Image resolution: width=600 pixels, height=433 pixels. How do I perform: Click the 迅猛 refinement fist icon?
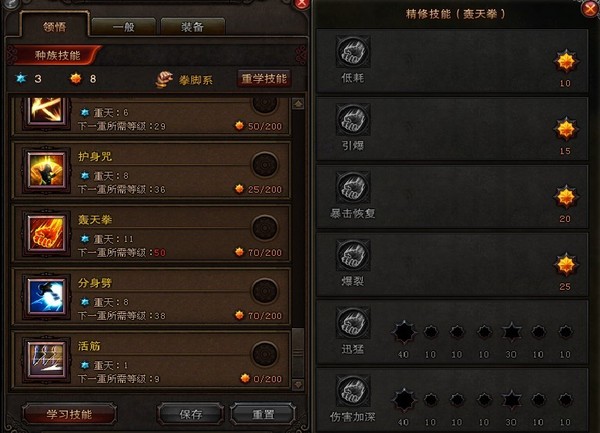353,322
